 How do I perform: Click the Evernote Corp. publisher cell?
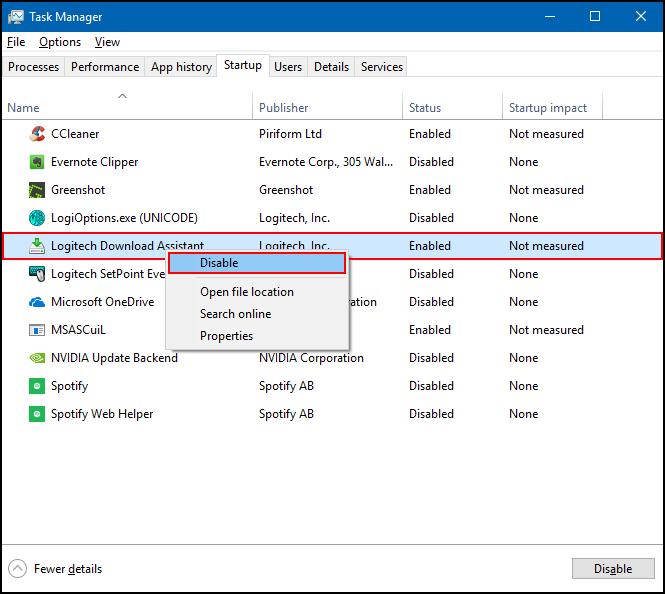pyautogui.click(x=326, y=162)
